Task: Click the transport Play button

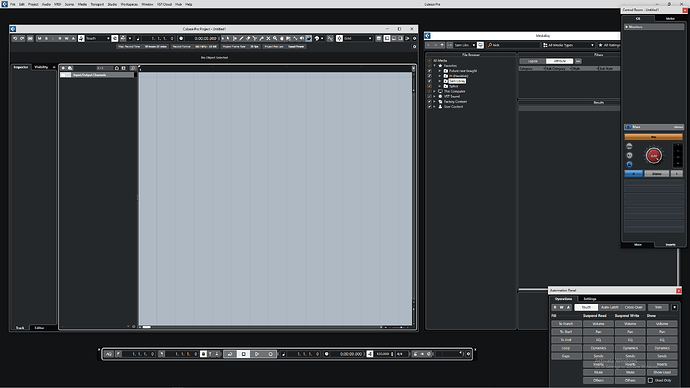Action: click(x=257, y=354)
